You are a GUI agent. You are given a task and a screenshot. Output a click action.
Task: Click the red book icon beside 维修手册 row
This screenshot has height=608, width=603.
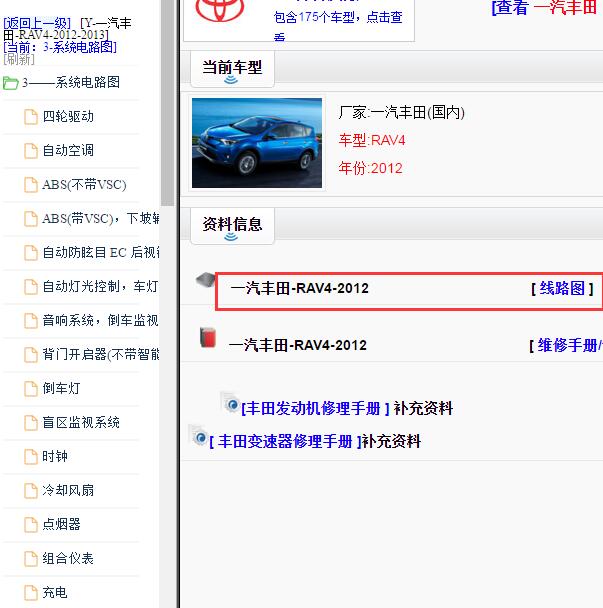click(x=208, y=337)
